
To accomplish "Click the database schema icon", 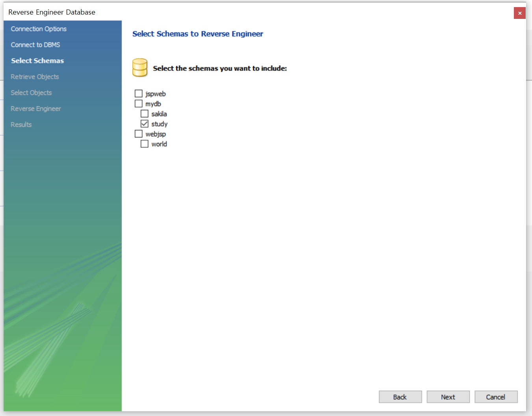I will point(140,67).
